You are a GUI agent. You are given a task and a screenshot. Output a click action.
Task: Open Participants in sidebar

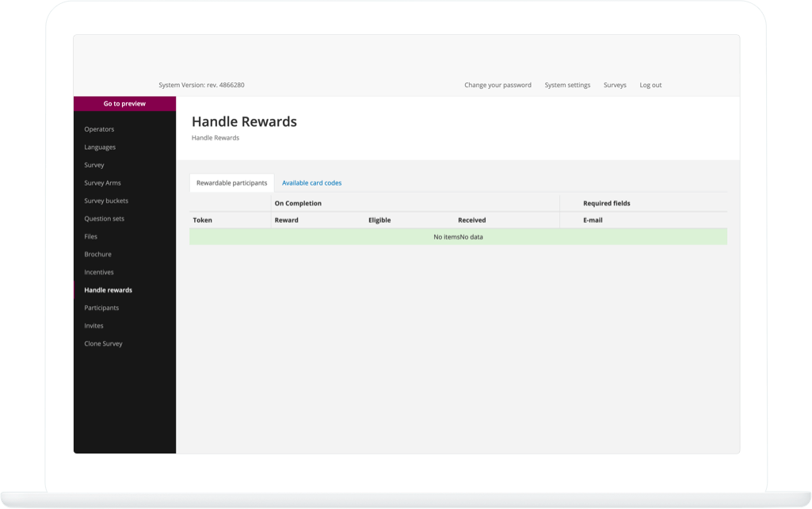pyautogui.click(x=101, y=308)
